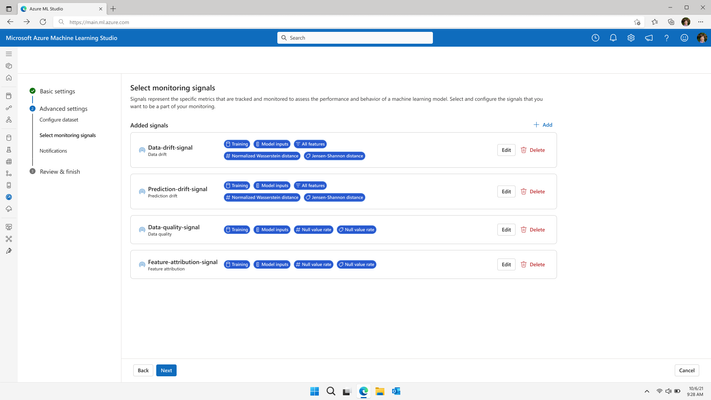Edit the Prediction-drift-signal
The width and height of the screenshot is (711, 400).
click(506, 192)
